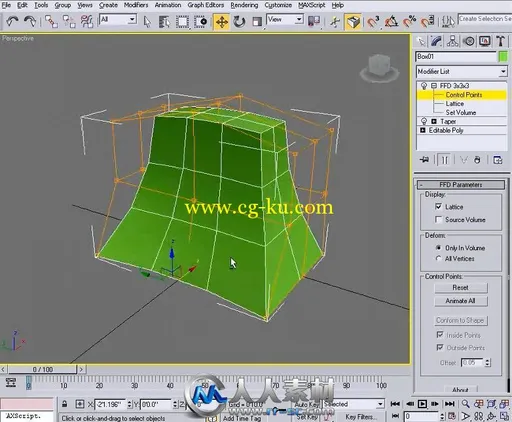Open the Modify command panel tab
This screenshot has width=512, height=422.
click(437, 41)
